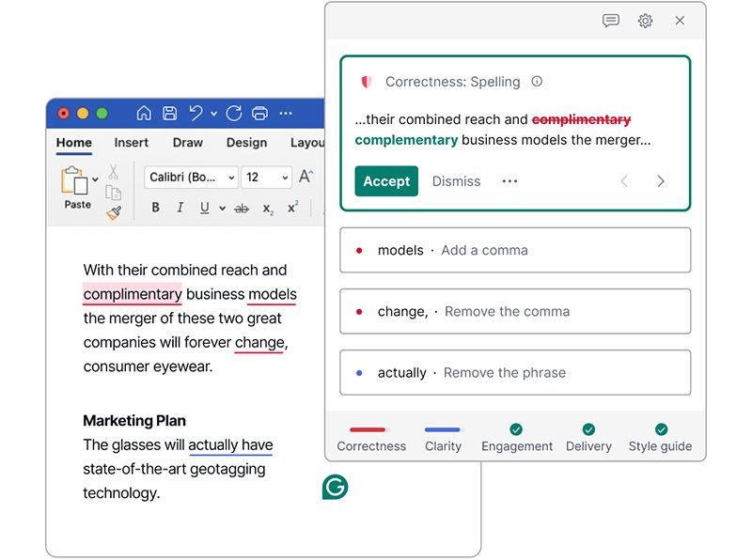
Task: Open the font size 12 dropdown
Action: tap(267, 178)
